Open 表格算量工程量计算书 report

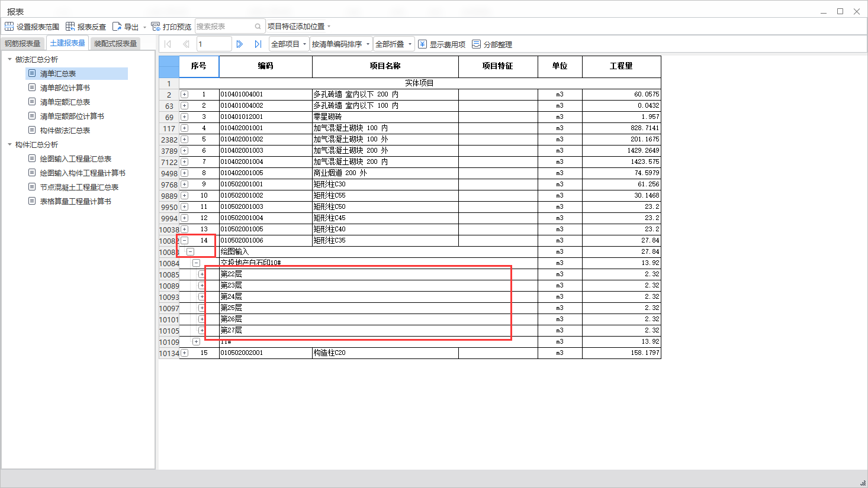[75, 201]
